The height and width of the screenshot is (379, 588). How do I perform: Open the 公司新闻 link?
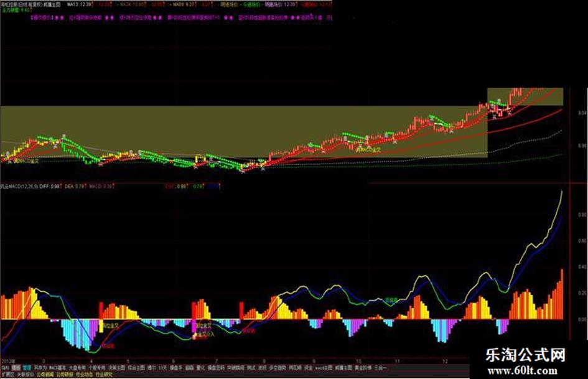[x=45, y=375]
